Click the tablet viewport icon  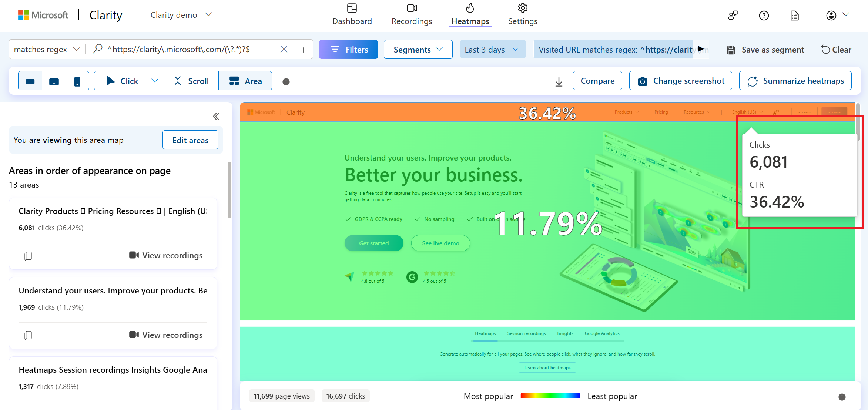[54, 81]
